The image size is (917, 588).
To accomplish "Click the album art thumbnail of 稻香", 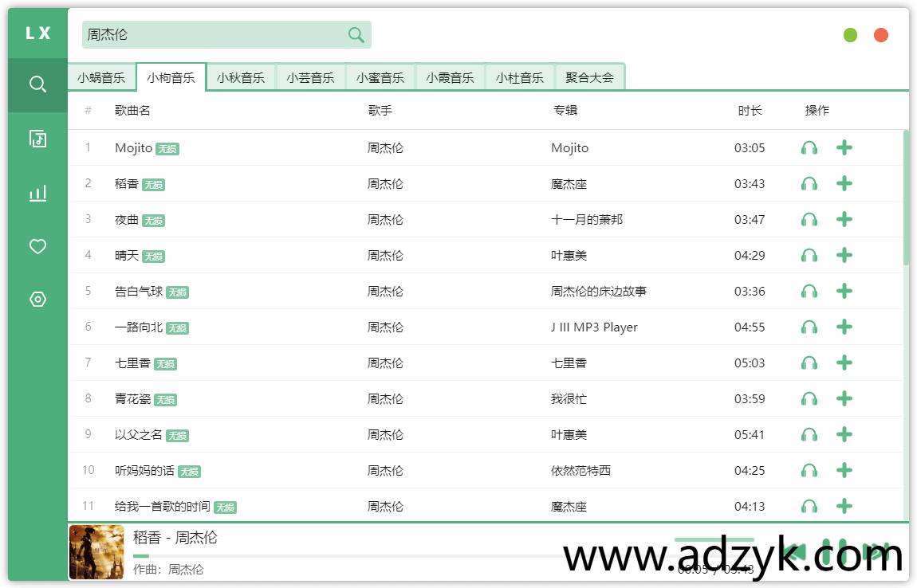I will point(96,552).
